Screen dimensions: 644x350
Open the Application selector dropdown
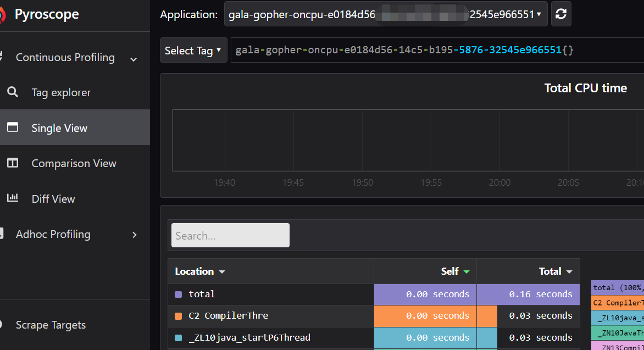pos(386,14)
